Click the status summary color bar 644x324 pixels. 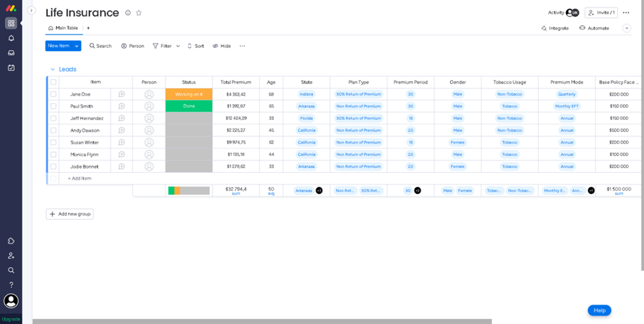(x=189, y=191)
